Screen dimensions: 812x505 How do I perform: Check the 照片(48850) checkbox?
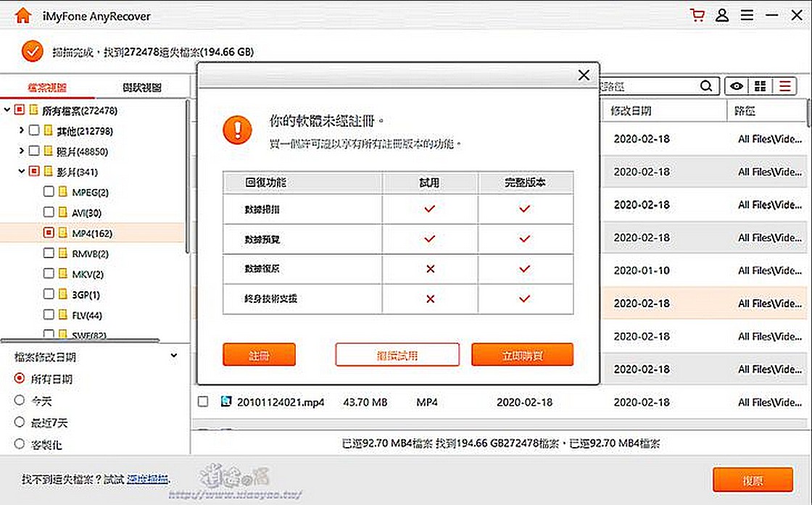tap(34, 151)
